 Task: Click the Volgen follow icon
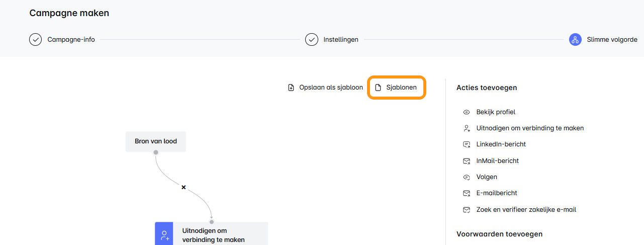467,177
